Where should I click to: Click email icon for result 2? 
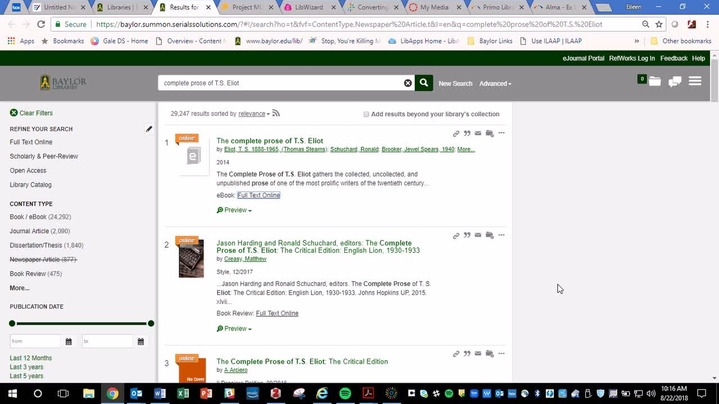point(478,235)
